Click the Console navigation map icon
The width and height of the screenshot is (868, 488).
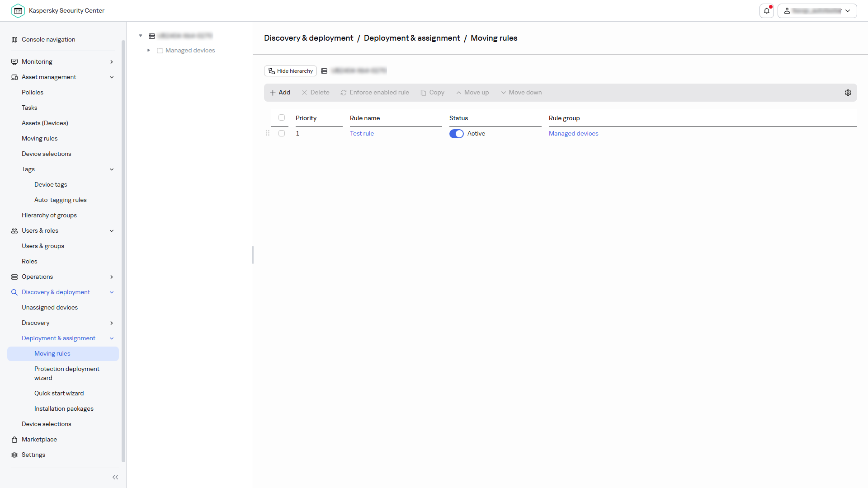coord(14,40)
